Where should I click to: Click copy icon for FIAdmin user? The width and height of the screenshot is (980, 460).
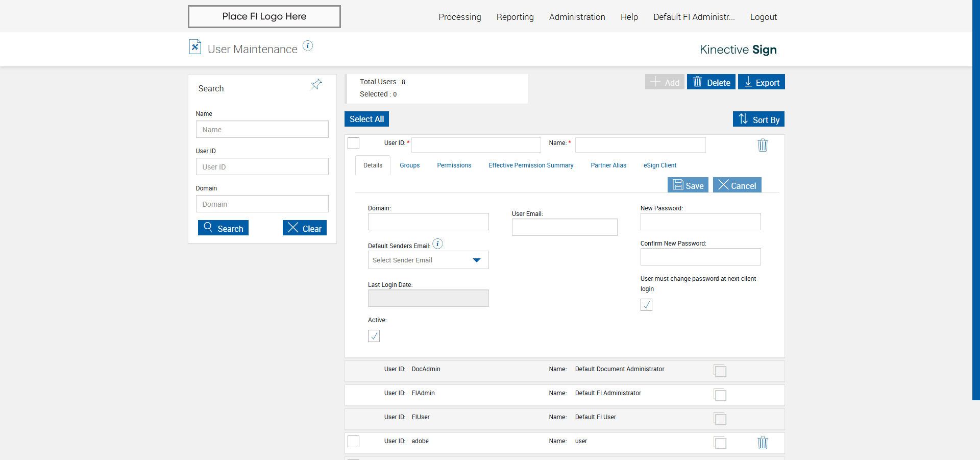click(x=720, y=395)
